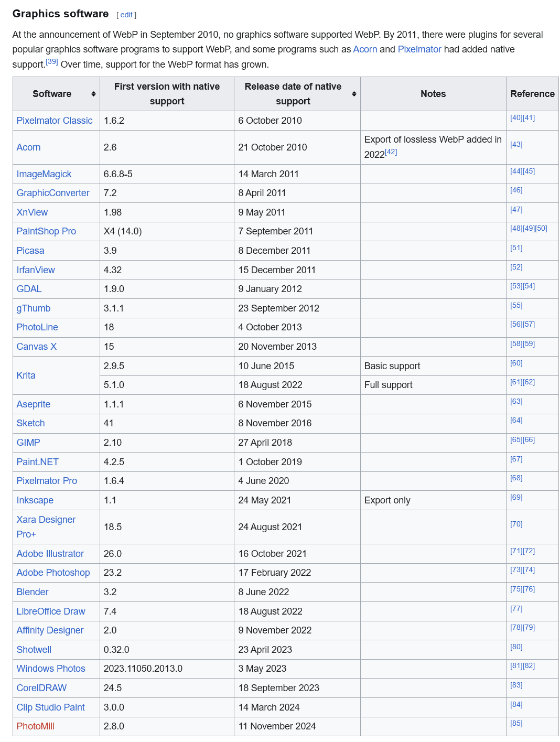
Task: Select the '2023.11050.2013.0' version cell
Action: point(167,669)
